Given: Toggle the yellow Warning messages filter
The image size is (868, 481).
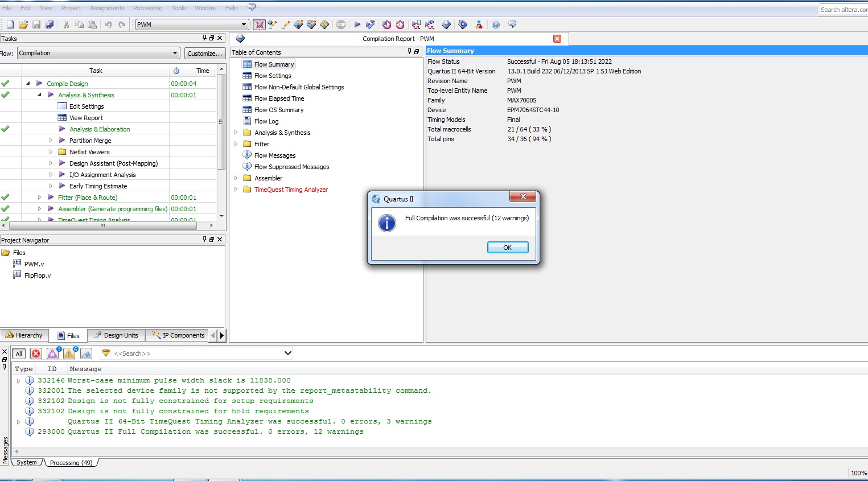Looking at the screenshot, I should click(x=69, y=353).
